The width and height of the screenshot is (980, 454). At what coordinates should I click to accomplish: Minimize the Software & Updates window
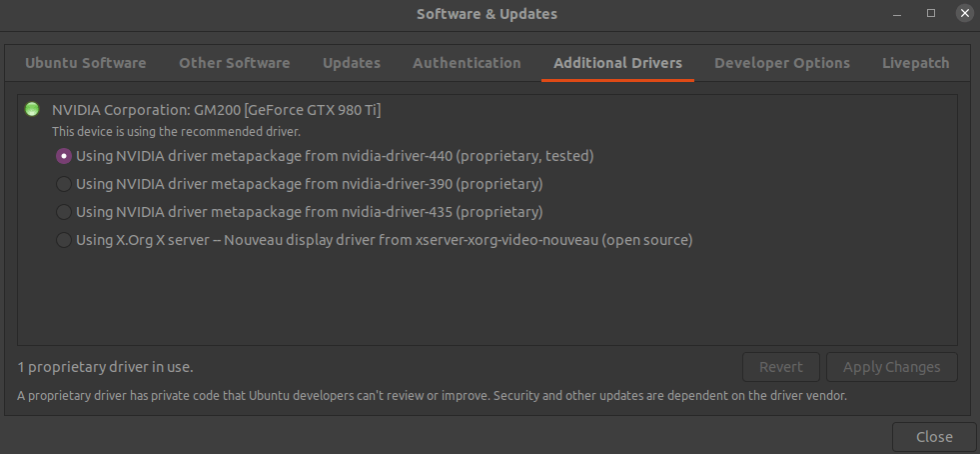(899, 13)
